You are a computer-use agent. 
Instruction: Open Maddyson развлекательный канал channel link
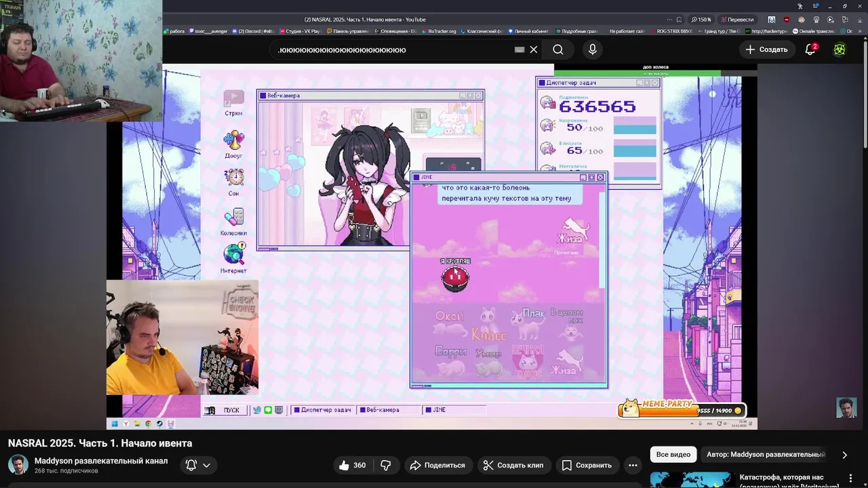[x=101, y=461]
